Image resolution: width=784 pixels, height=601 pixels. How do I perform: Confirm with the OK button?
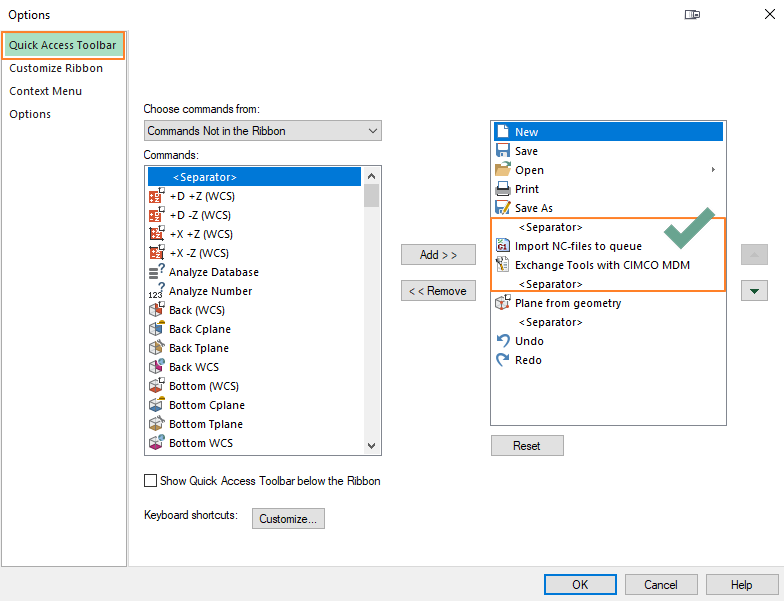(580, 584)
